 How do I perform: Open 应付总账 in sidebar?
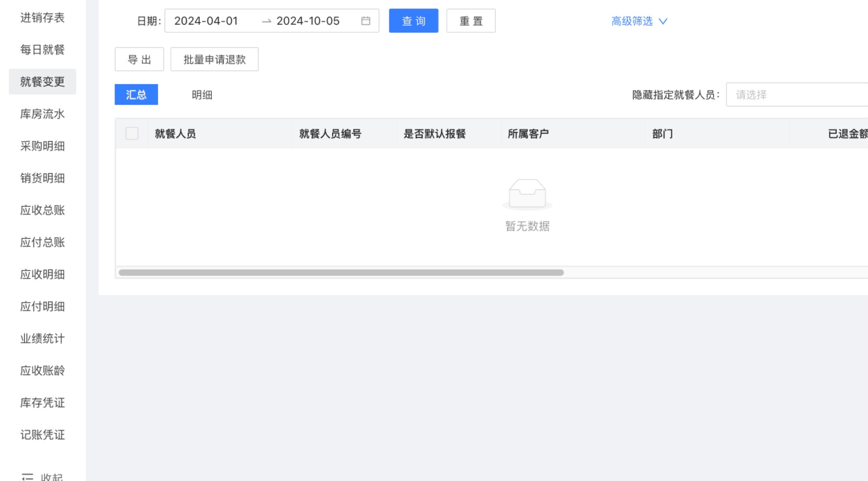[42, 242]
